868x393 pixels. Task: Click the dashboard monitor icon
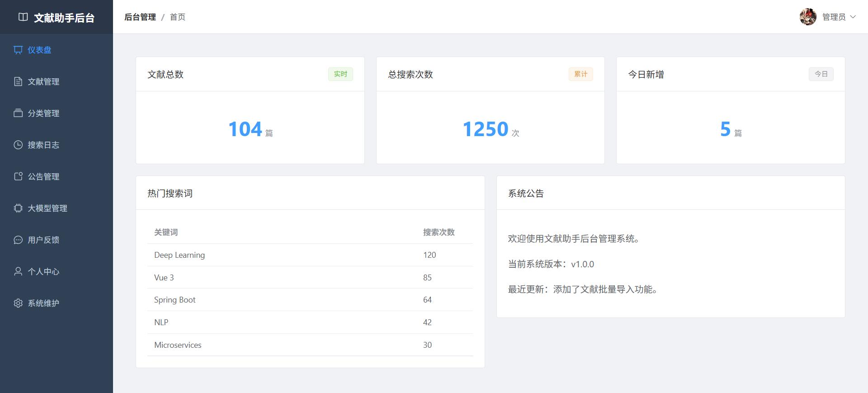[18, 50]
